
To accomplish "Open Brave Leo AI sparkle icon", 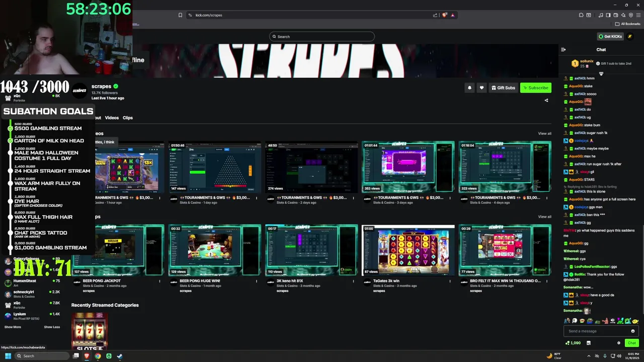I will [623, 15].
